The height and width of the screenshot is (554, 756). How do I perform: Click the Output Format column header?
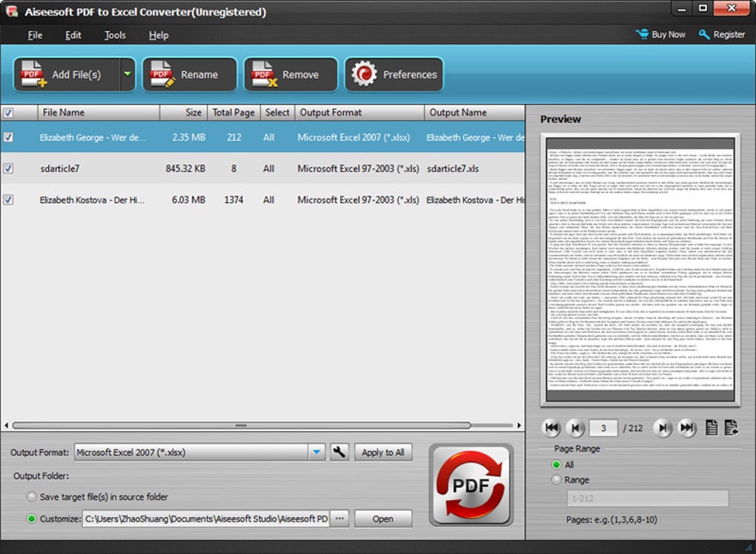pyautogui.click(x=359, y=113)
